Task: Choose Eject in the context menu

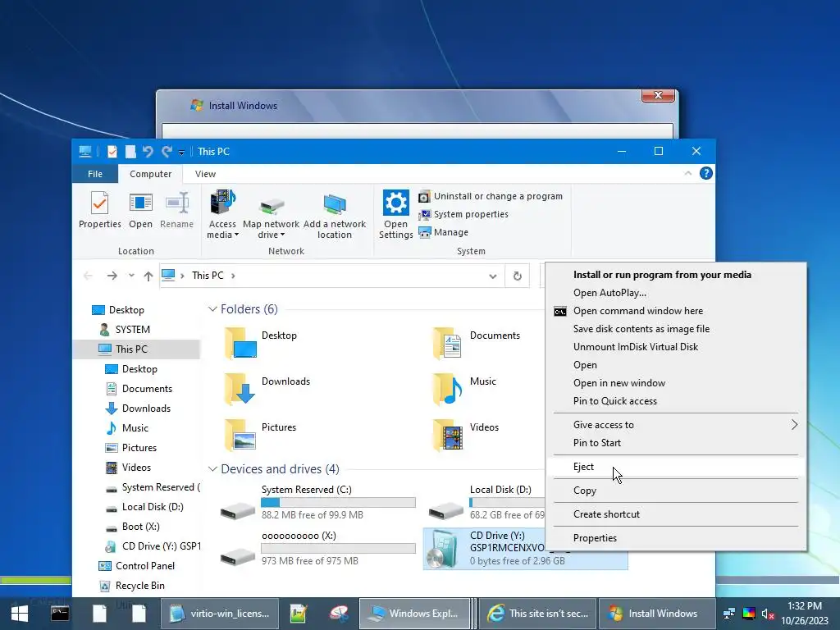Action: click(676, 467)
